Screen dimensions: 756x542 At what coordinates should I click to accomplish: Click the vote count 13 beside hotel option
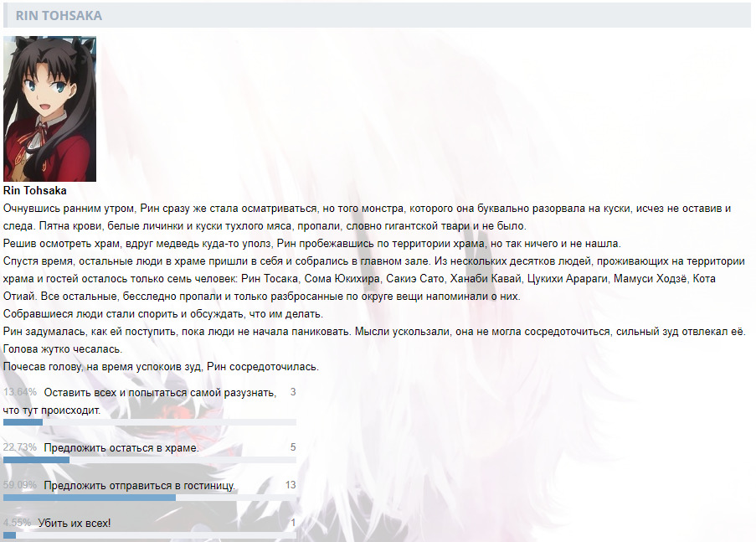tap(291, 486)
